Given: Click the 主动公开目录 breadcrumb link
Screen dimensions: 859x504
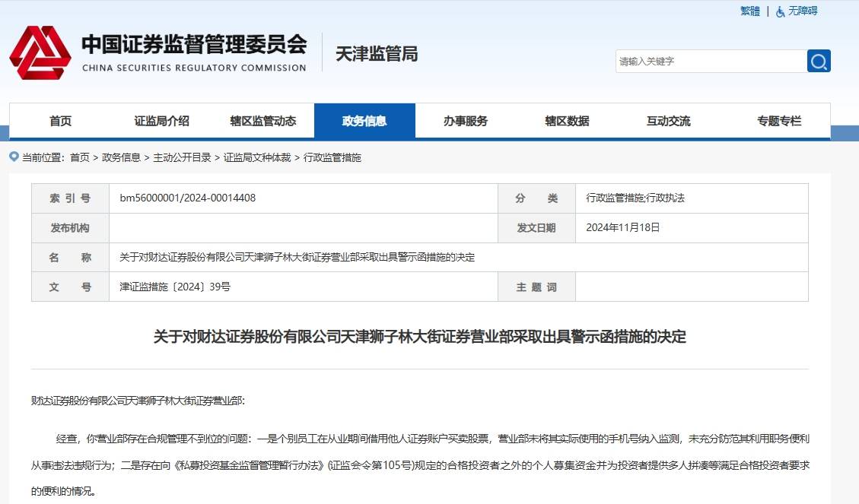Looking at the screenshot, I should click(182, 157).
